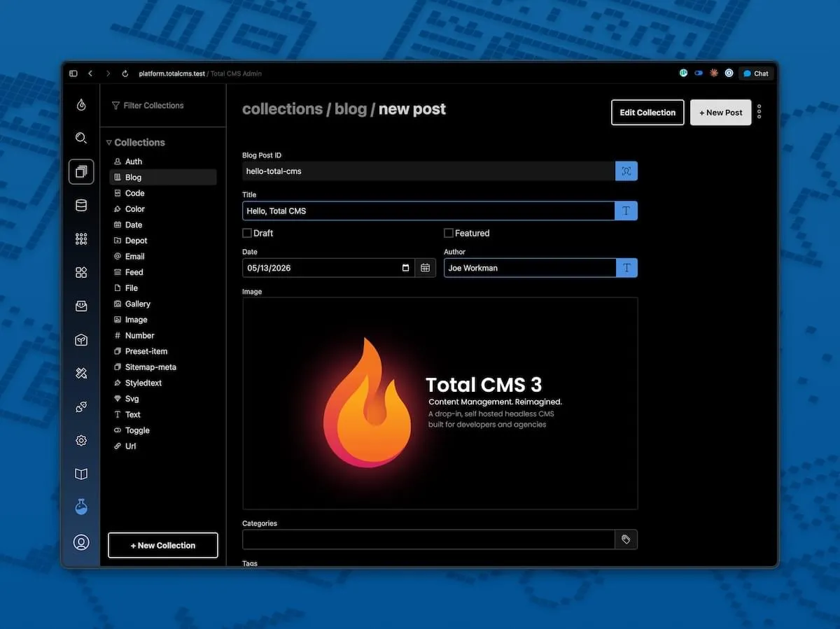The height and width of the screenshot is (629, 840).
Task: Open the 3D cube box icon in sidebar
Action: click(x=81, y=340)
